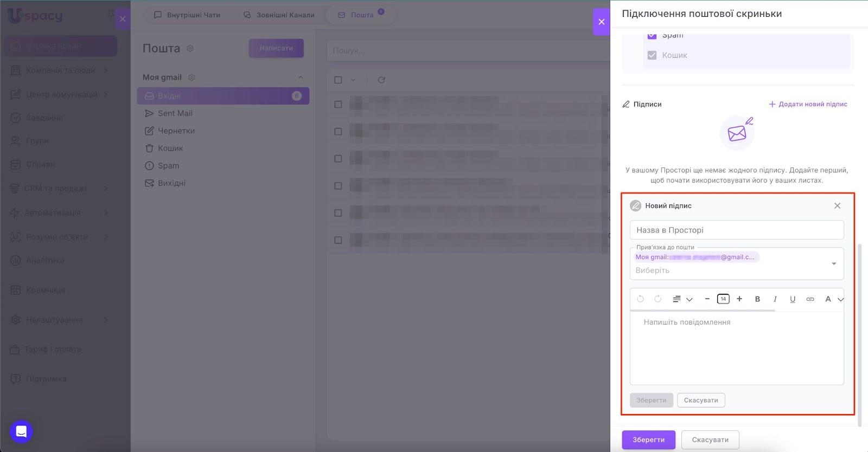The image size is (868, 452).
Task: Select the fifth email row checkbox
Action: click(338, 212)
